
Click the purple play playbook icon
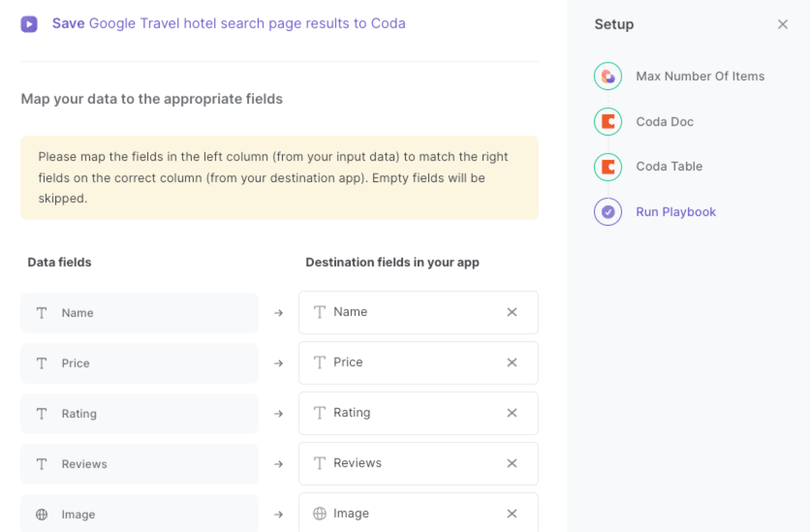pos(29,24)
